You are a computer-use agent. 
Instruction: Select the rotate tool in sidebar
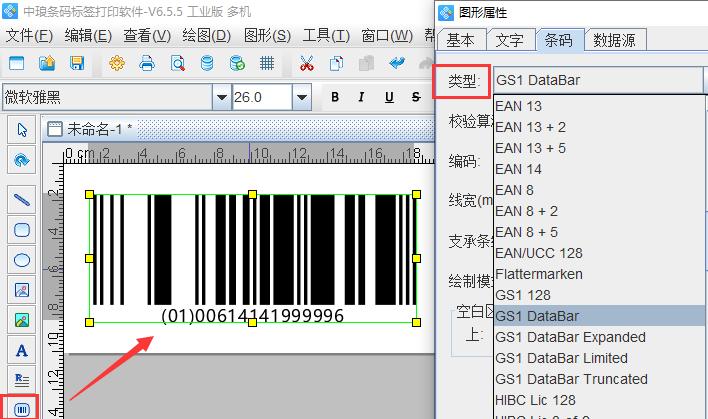pos(22,160)
